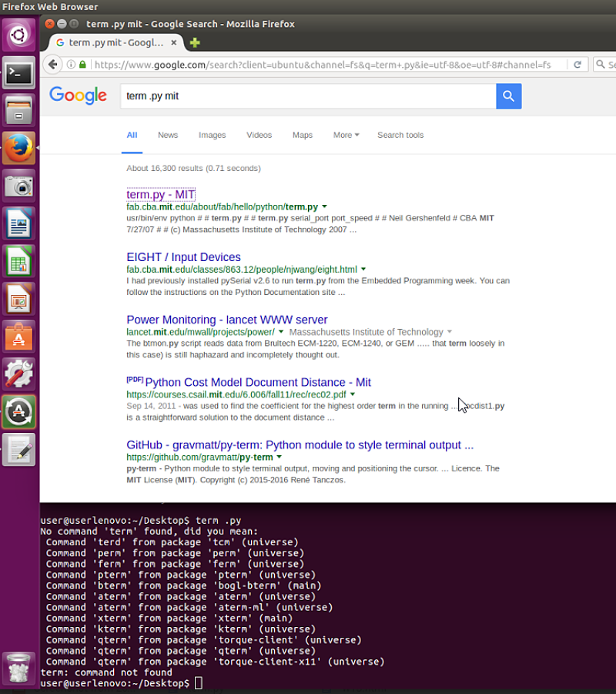
Task: Click the Firefox launcher icon
Action: pos(18,148)
